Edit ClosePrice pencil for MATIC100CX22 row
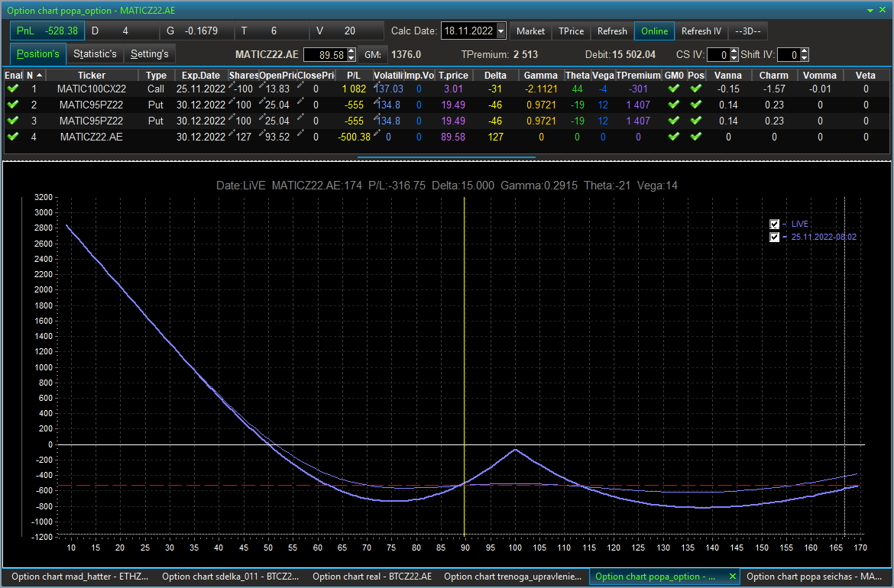Viewport: 894px width, 588px height. pyautogui.click(x=300, y=86)
